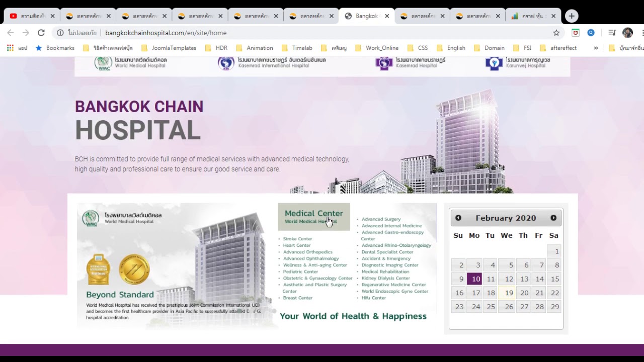644x362 pixels.
Task: Bookmark this page with the star icon
Action: click(x=556, y=33)
